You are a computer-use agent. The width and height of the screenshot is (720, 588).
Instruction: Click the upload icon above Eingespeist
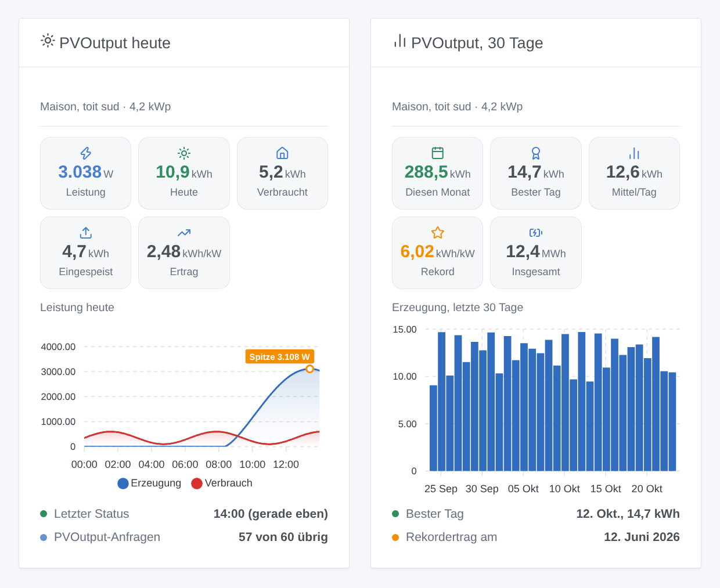tap(86, 233)
